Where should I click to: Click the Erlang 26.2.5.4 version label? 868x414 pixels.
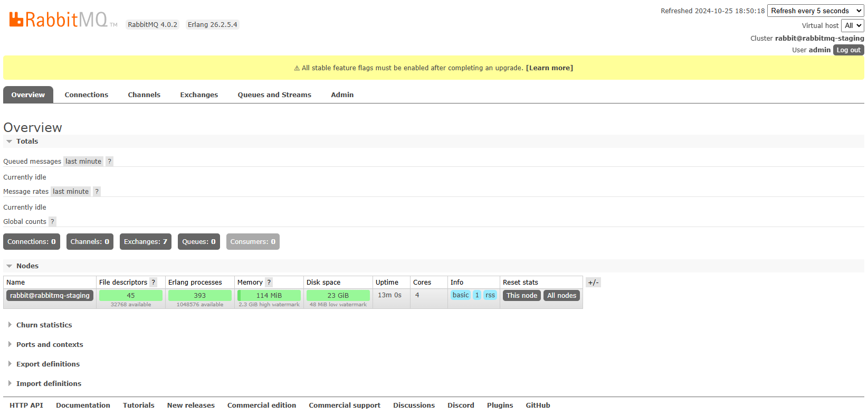tap(213, 25)
